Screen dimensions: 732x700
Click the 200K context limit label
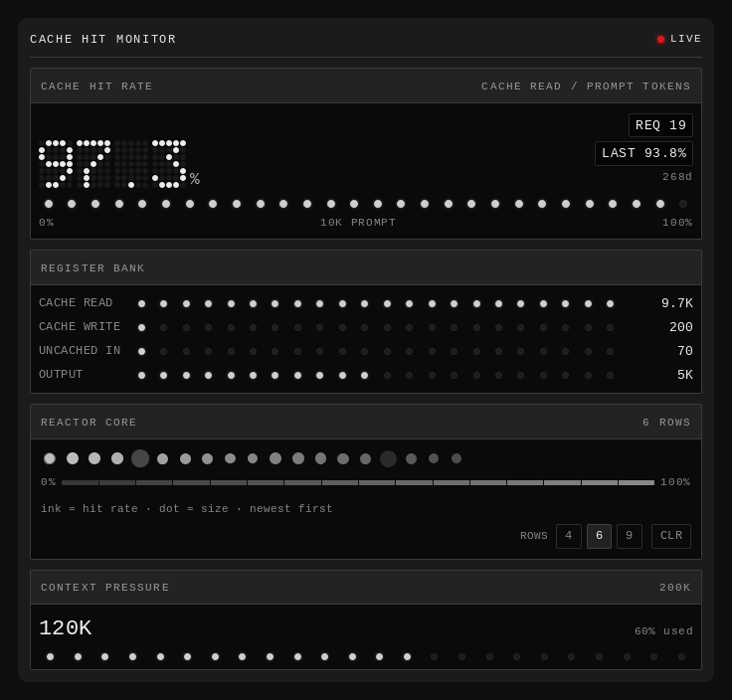click(674, 587)
